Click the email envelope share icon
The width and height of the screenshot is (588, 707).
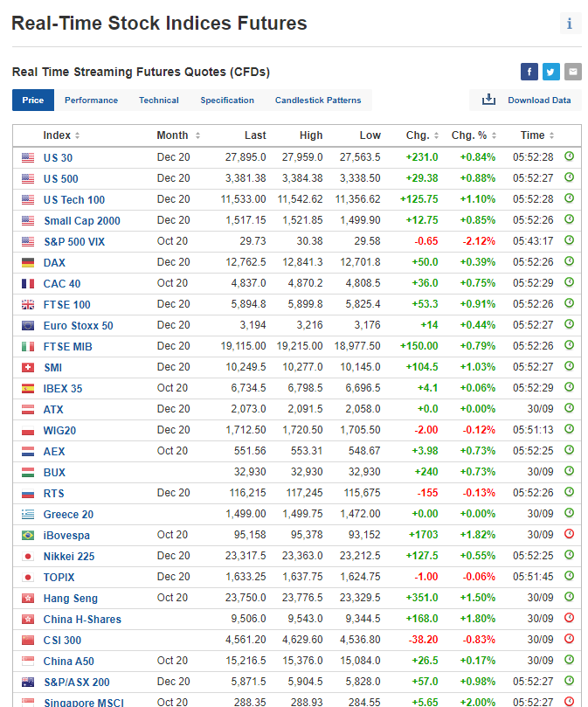[572, 72]
